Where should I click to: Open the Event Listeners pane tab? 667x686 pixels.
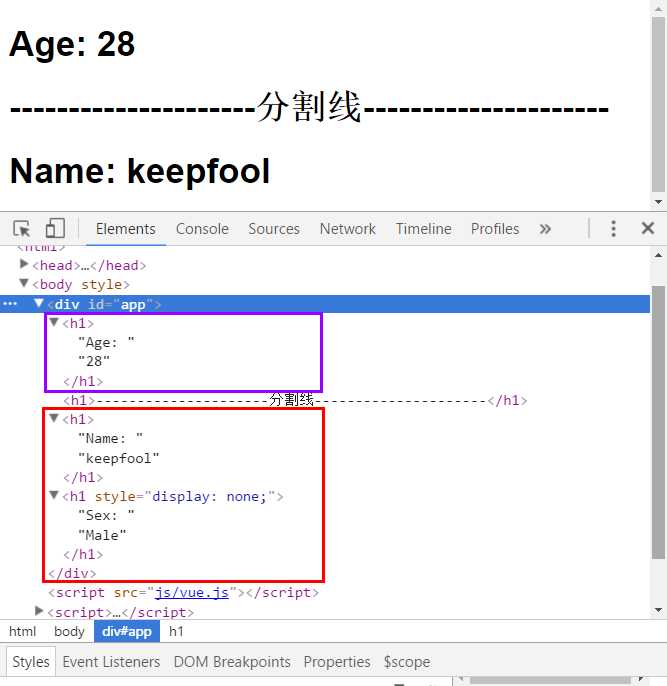111,662
